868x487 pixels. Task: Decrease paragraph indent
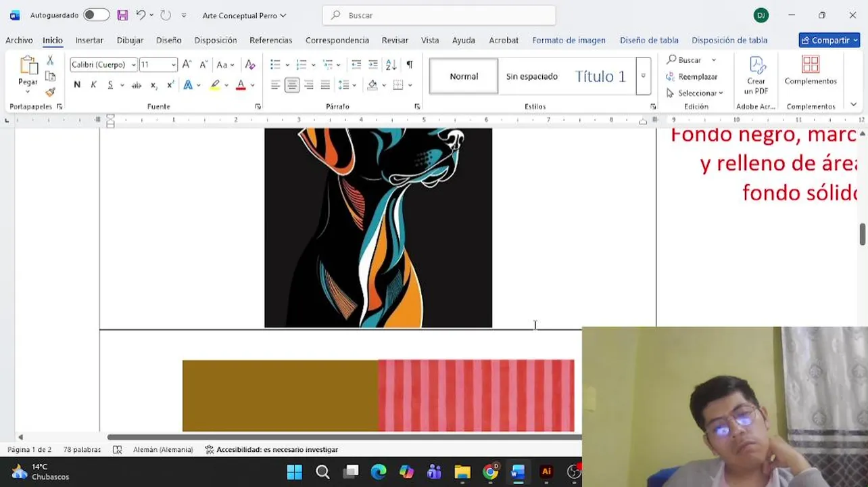[356, 65]
